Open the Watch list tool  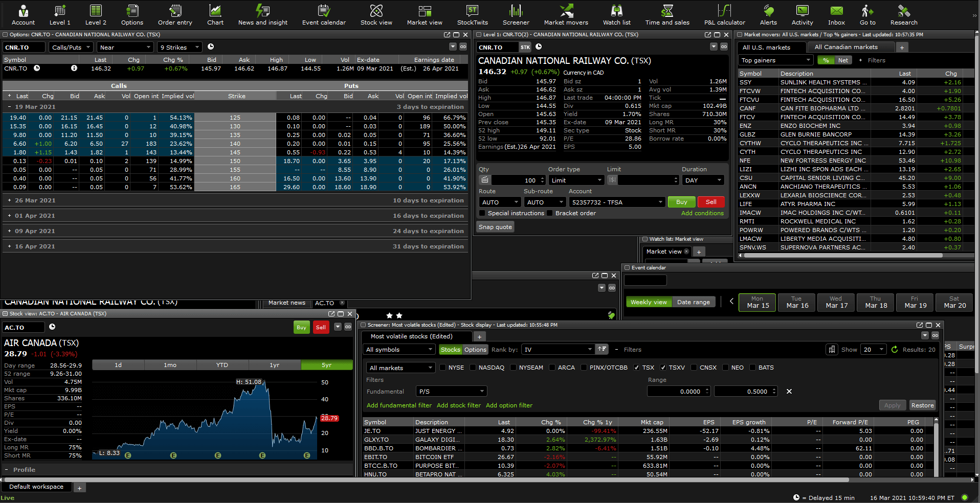pos(616,14)
